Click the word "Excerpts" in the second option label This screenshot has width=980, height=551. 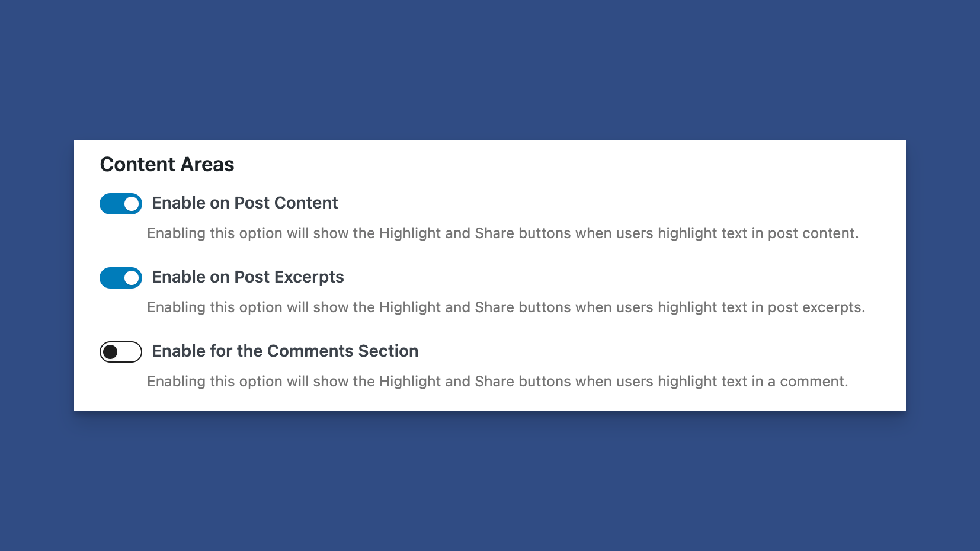[x=309, y=277]
